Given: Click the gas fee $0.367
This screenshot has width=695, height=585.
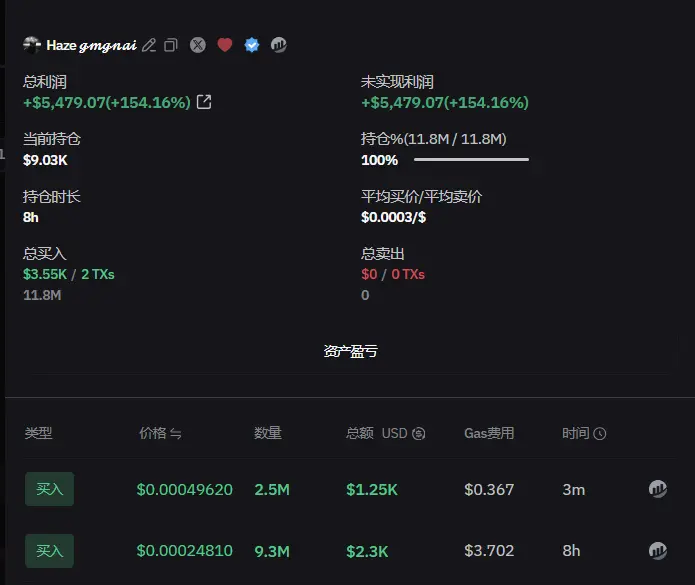Looking at the screenshot, I should coord(489,490).
